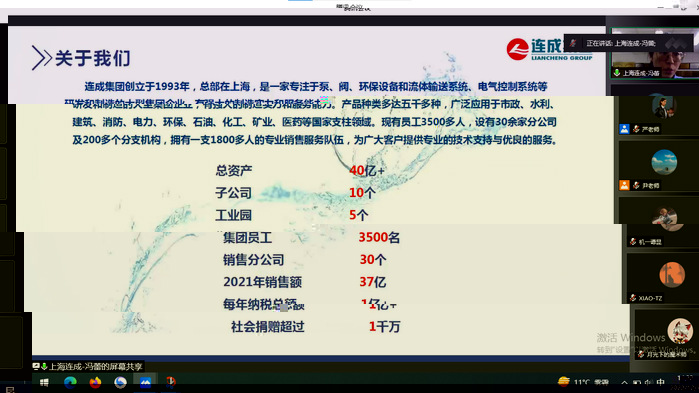Select the 上海连成-冯蕾 speaker video thumbnail

tap(654, 54)
